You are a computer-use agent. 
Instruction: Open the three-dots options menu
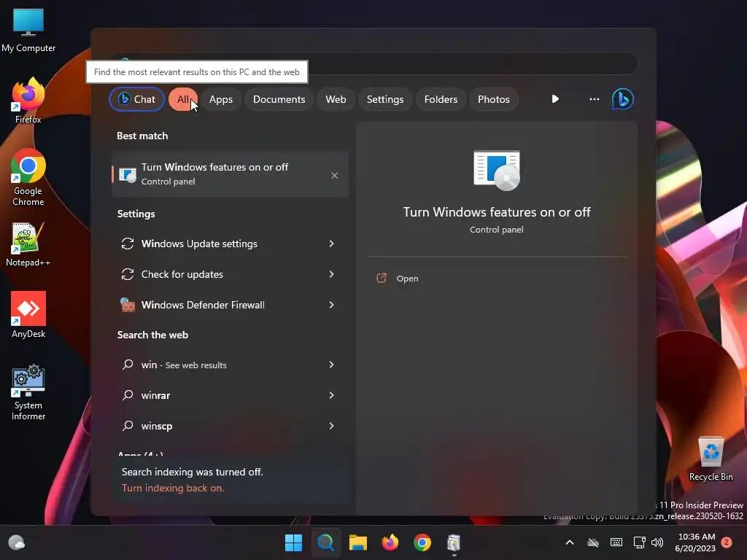[x=594, y=99]
